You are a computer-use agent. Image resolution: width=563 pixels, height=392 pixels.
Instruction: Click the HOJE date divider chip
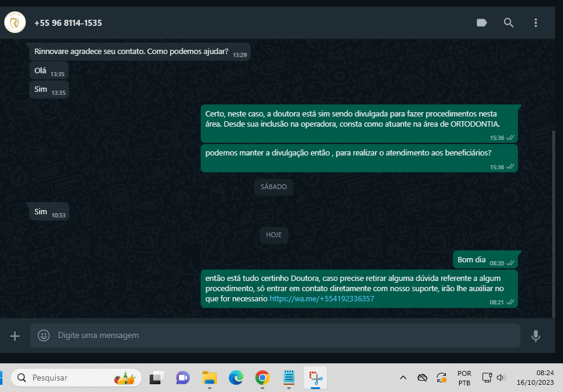tap(273, 235)
